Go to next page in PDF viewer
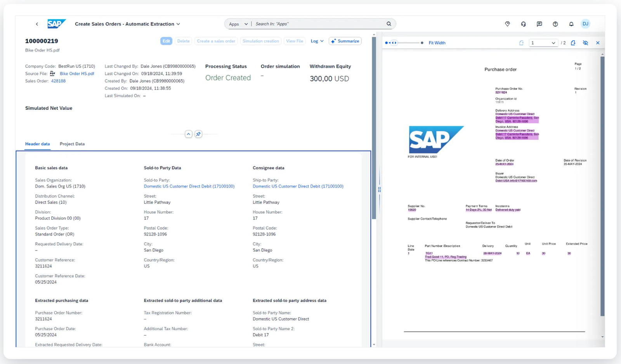Image resolution: width=621 pixels, height=364 pixels. tap(573, 43)
